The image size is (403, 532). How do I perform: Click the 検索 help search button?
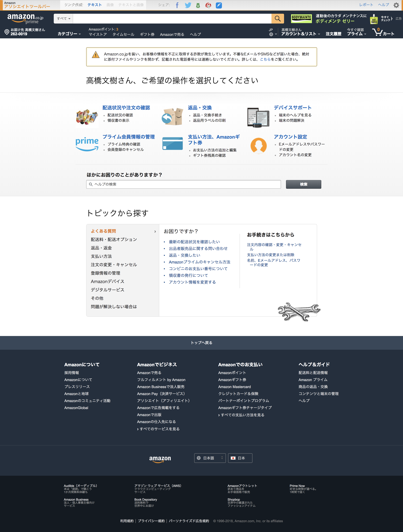pyautogui.click(x=304, y=184)
